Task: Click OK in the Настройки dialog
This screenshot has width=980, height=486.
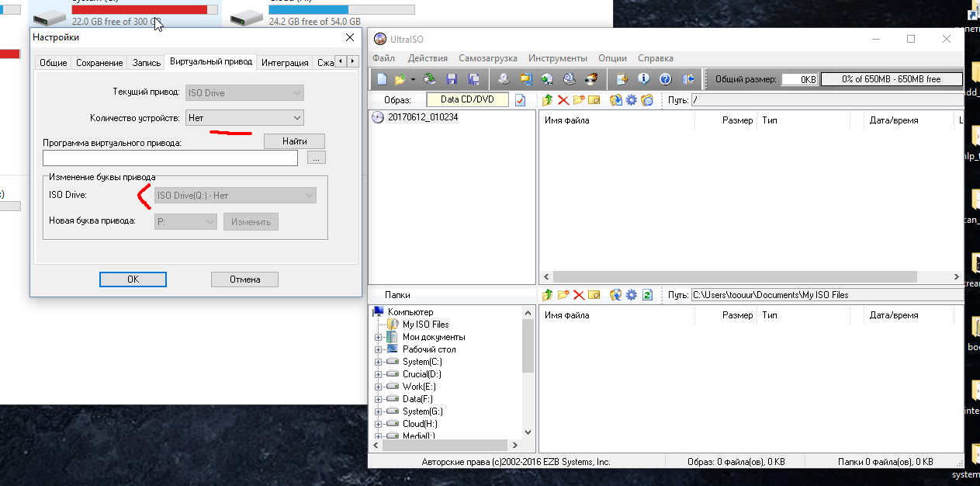Action: coord(133,279)
